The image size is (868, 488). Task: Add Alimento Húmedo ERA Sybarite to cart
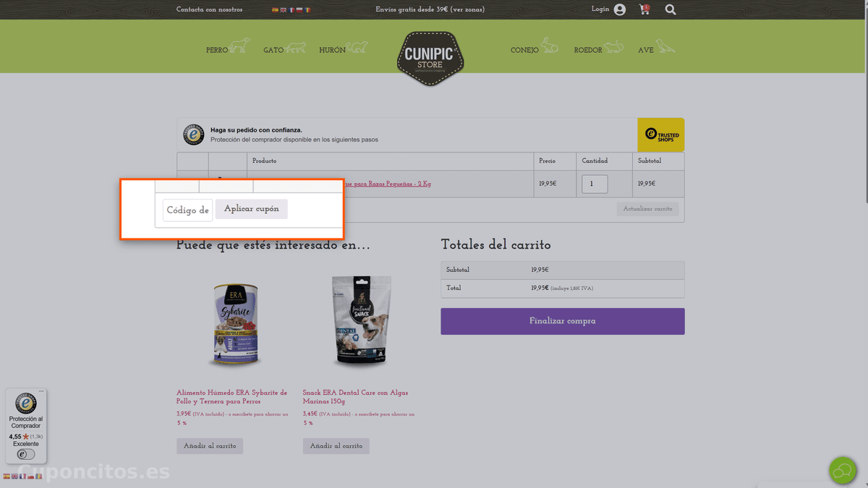point(210,446)
